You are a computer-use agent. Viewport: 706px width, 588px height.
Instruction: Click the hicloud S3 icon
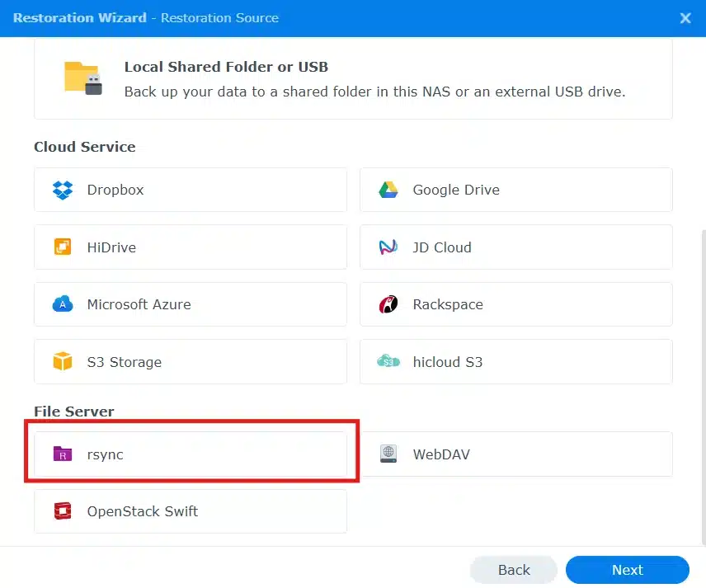pyautogui.click(x=388, y=362)
